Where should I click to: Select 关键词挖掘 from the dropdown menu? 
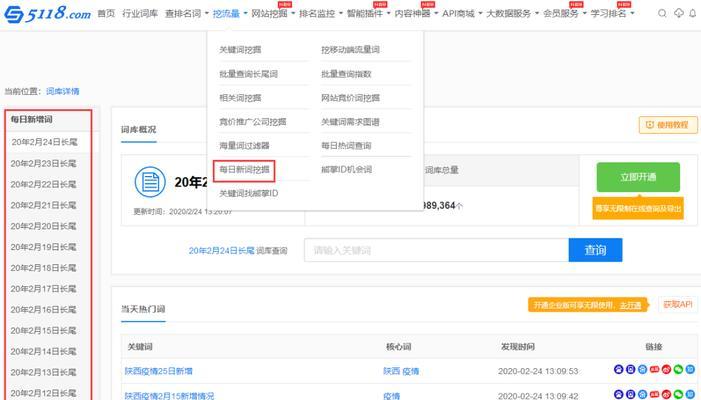(240, 50)
